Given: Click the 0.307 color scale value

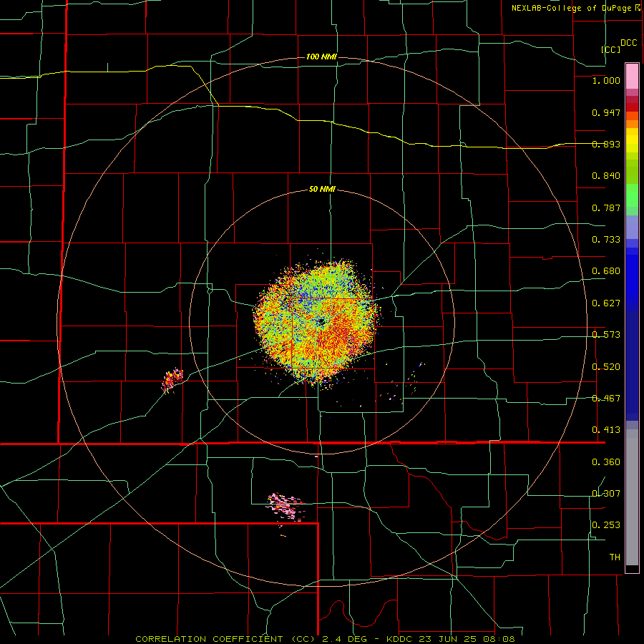Looking at the screenshot, I should pyautogui.click(x=606, y=494).
